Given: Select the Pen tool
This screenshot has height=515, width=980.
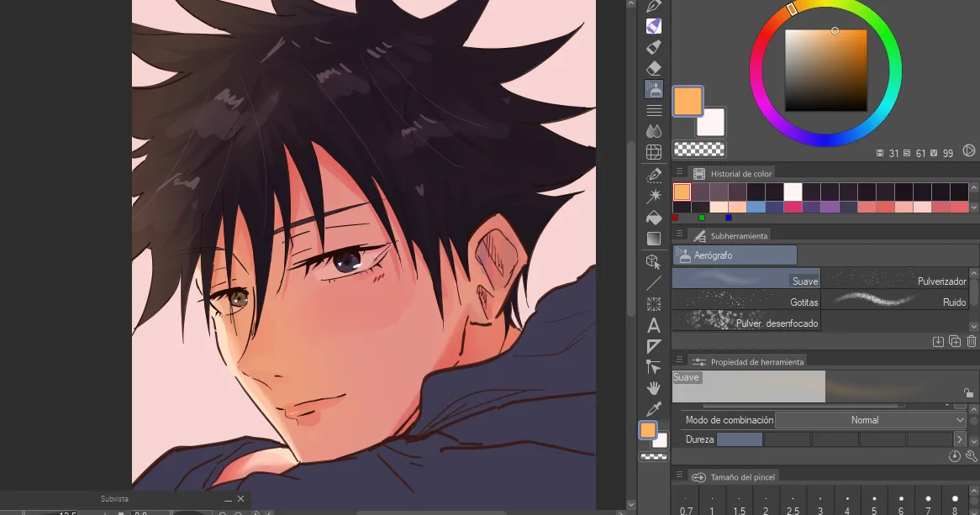Looking at the screenshot, I should [x=654, y=6].
